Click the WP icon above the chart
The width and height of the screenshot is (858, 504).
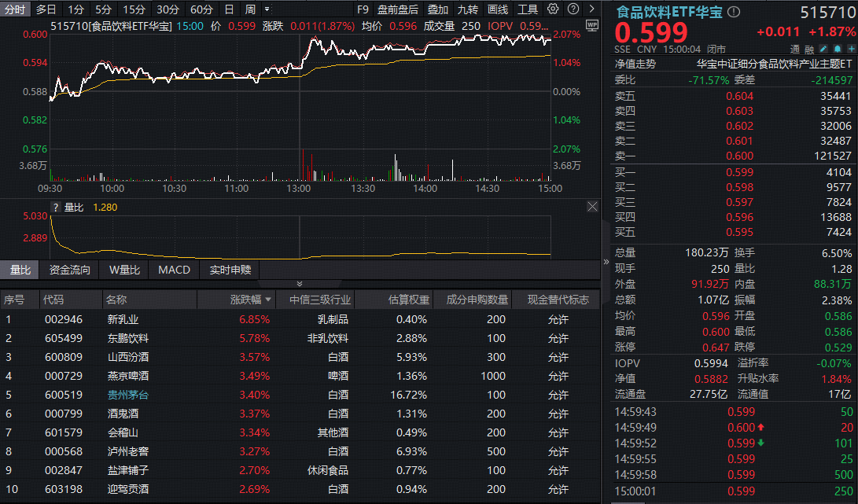(591, 25)
